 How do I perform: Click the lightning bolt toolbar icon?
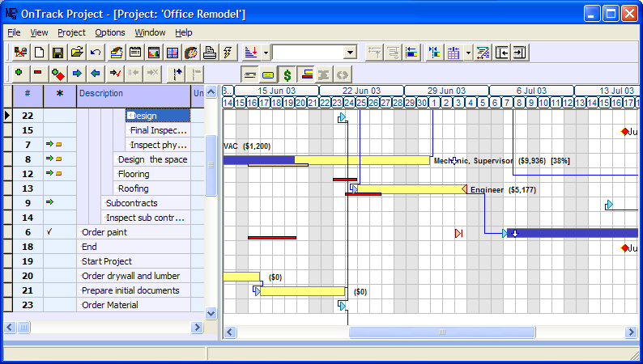click(x=228, y=53)
